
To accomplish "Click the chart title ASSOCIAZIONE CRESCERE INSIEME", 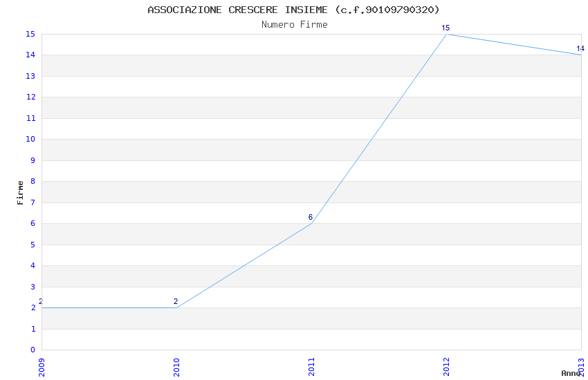I will coord(293,10).
